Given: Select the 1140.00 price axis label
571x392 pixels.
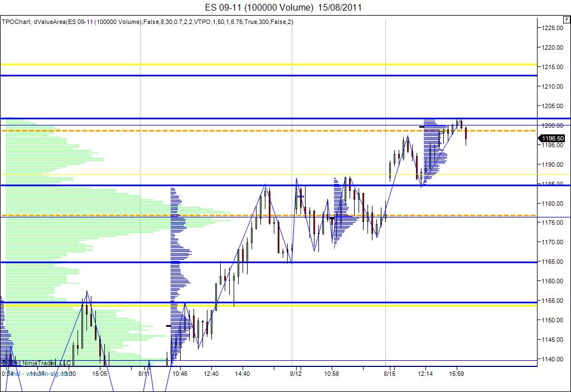Looking at the screenshot, I should (553, 359).
